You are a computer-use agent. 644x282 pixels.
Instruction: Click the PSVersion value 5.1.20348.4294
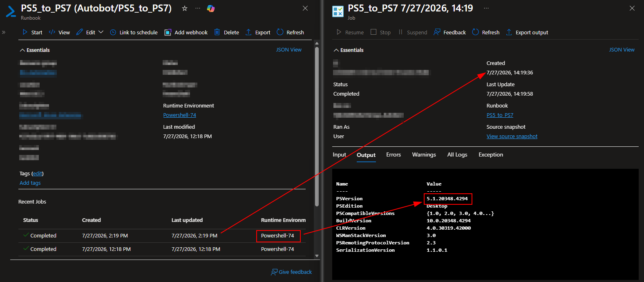click(447, 199)
